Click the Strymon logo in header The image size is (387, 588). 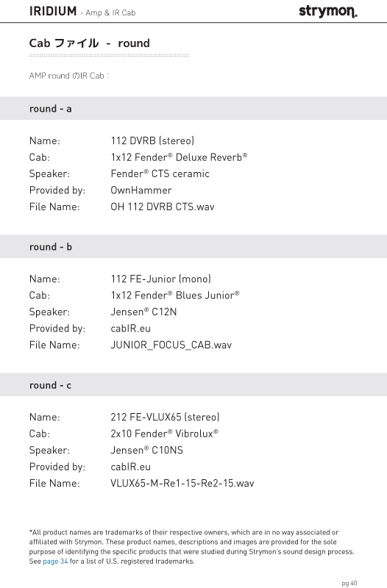click(328, 12)
